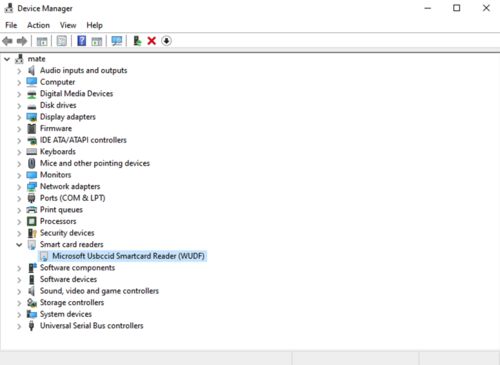Click the Back arrow toolbar icon
500x365 pixels.
(7, 41)
